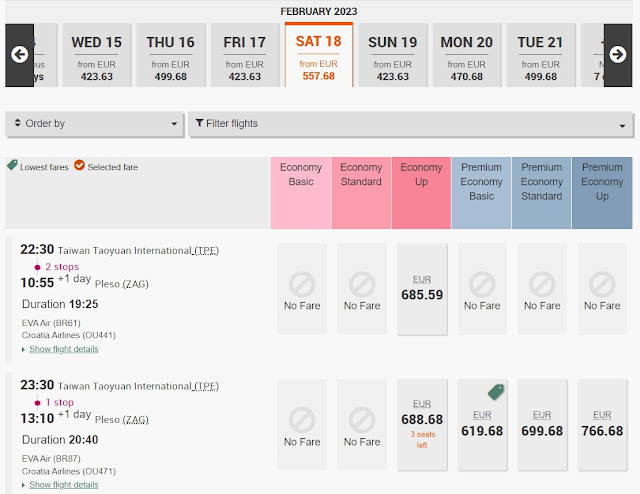Choose Premium Economy Up fare EUR 766.68

tap(602, 425)
